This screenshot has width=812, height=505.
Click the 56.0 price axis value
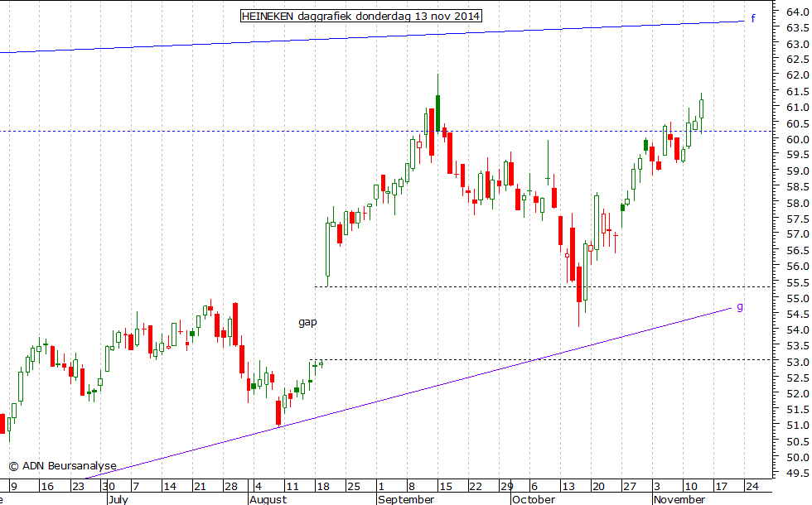(797, 267)
